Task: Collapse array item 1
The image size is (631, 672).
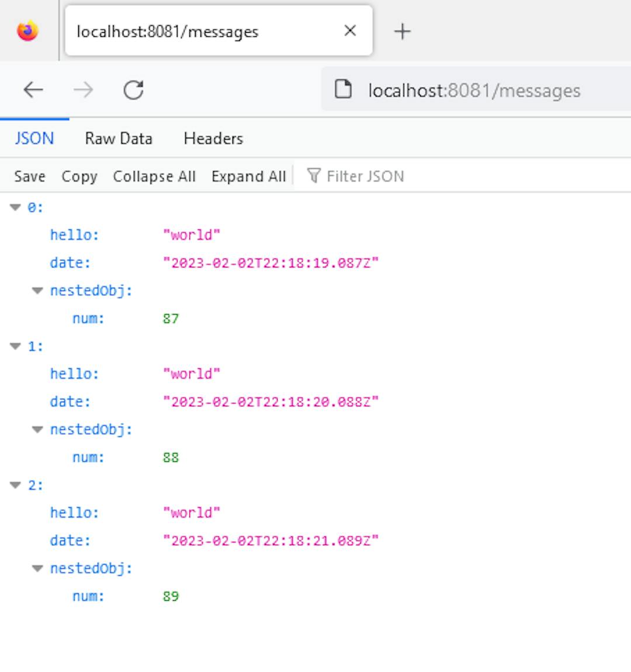Action: click(15, 346)
